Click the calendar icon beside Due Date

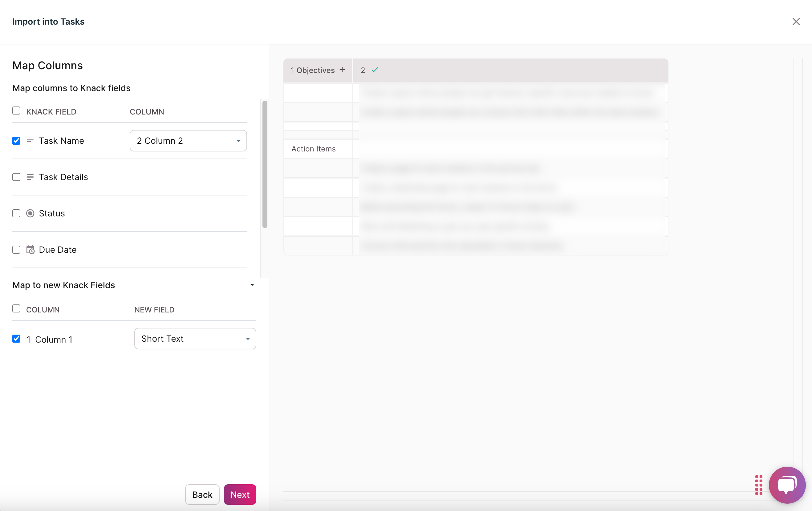pos(30,249)
